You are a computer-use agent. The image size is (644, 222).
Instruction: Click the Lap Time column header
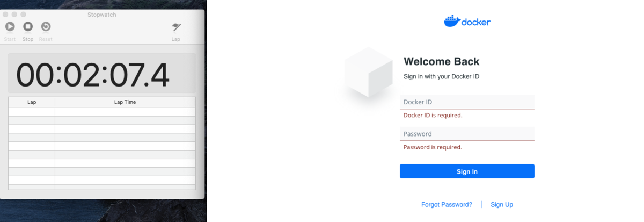pyautogui.click(x=125, y=102)
